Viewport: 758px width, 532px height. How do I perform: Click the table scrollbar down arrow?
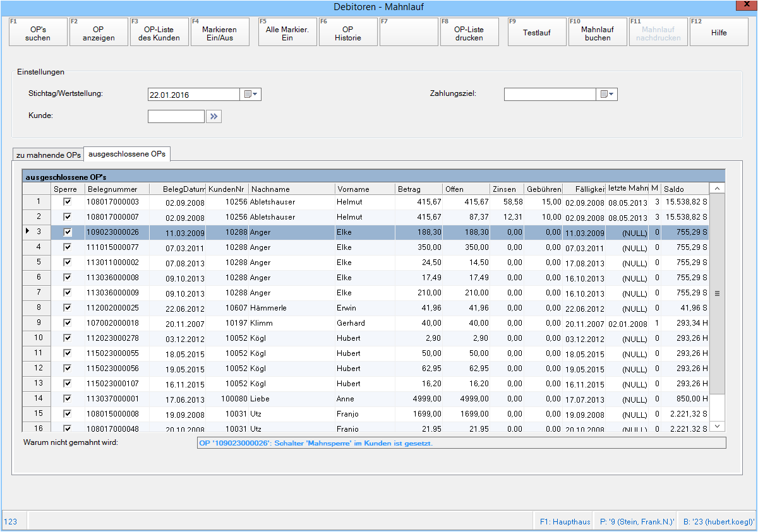coord(717,427)
